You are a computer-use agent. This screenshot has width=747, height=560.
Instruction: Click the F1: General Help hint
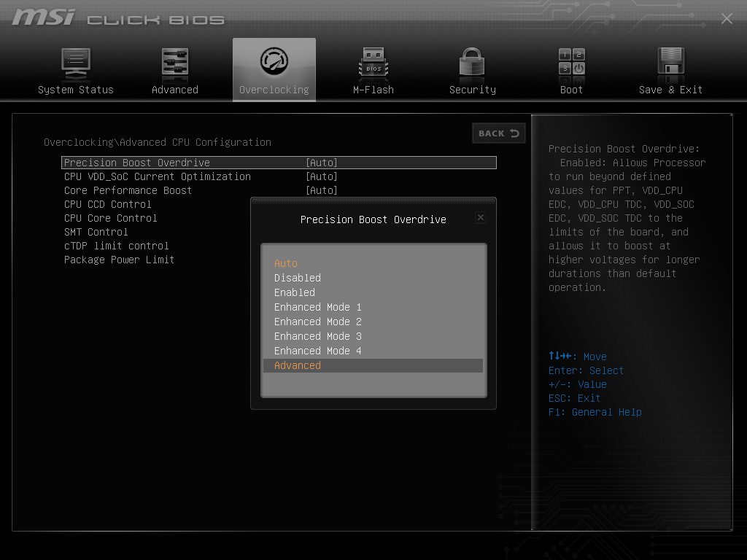(595, 413)
